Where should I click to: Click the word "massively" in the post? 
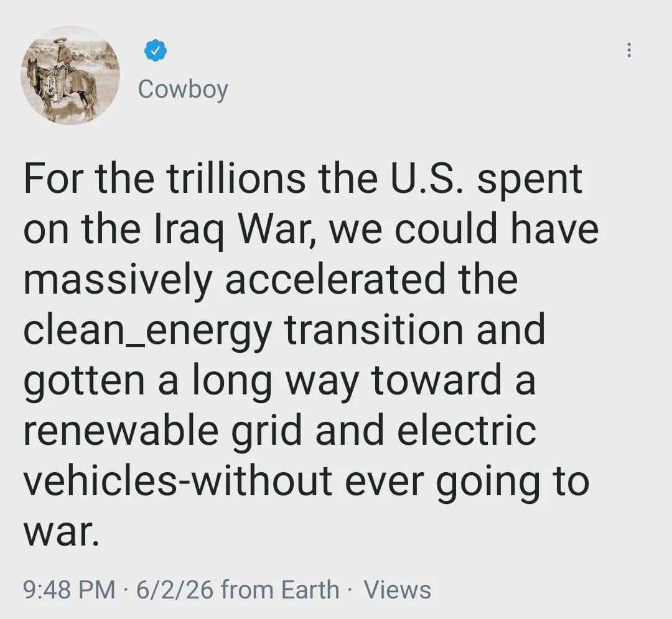pyautogui.click(x=117, y=280)
